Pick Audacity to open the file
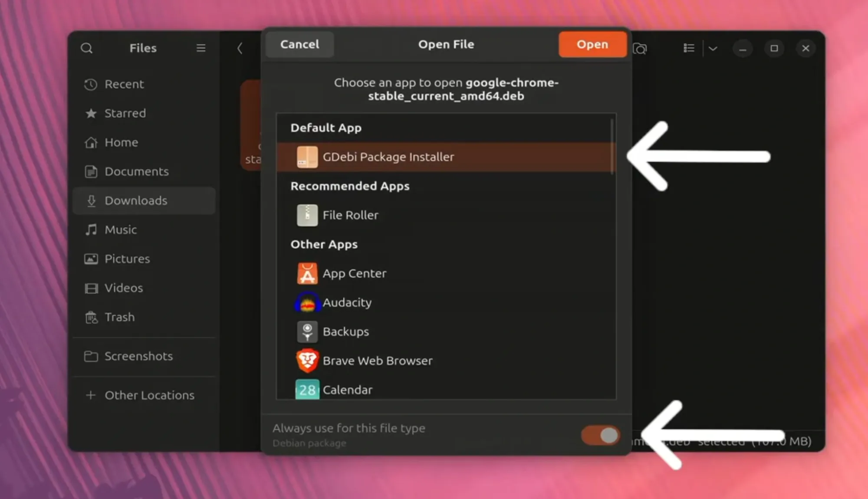 [x=346, y=302]
